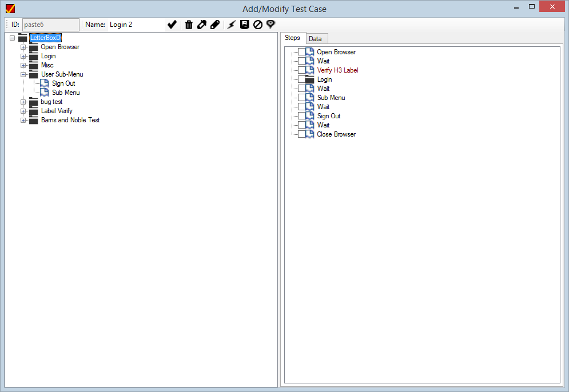This screenshot has width=569, height=392.
Task: Expand the Barns and Noble Test folder
Action: coord(23,120)
